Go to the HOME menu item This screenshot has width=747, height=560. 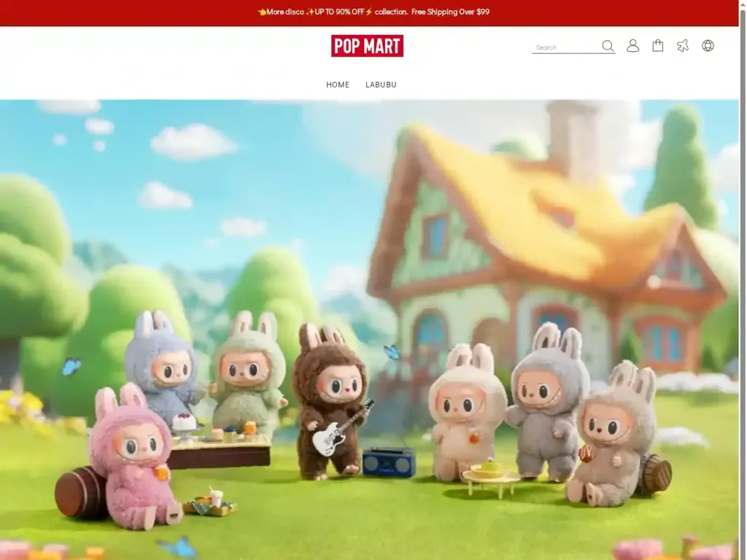click(x=338, y=85)
